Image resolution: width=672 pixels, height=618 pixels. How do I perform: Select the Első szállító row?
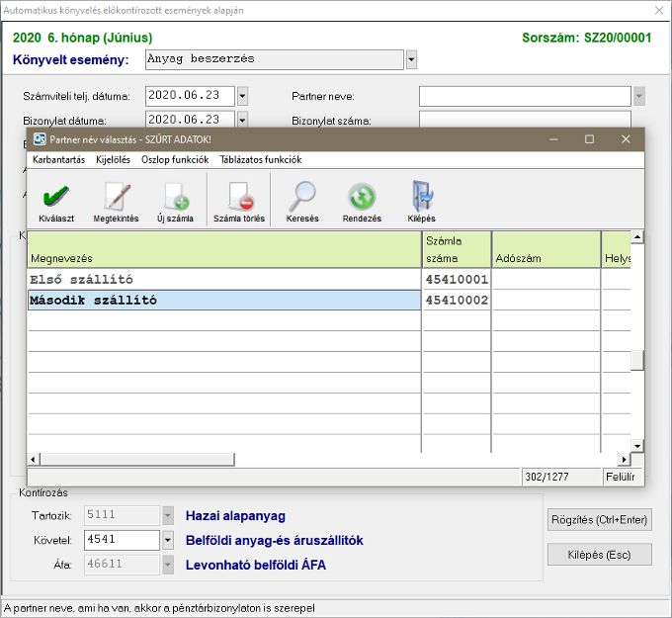tap(224, 280)
